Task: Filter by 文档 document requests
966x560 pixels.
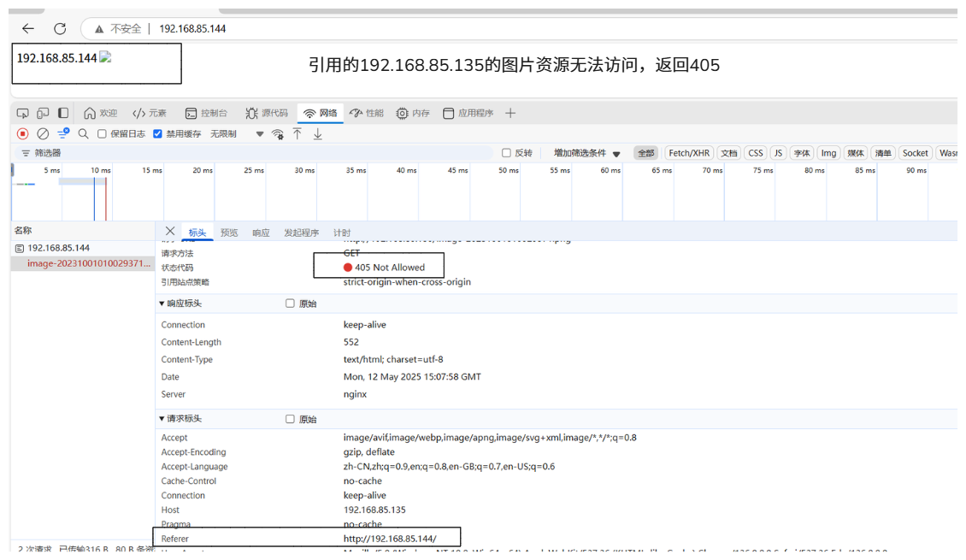Action: pos(729,153)
